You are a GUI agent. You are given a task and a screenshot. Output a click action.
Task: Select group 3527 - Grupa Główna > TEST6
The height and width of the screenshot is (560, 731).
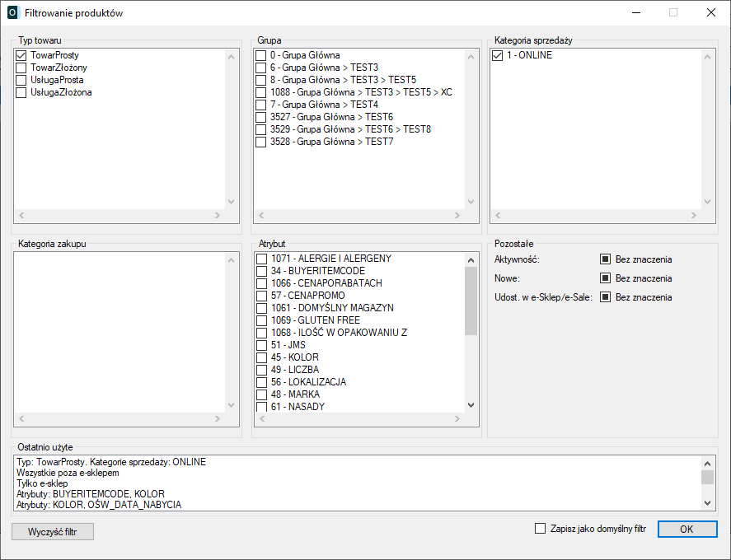point(261,117)
